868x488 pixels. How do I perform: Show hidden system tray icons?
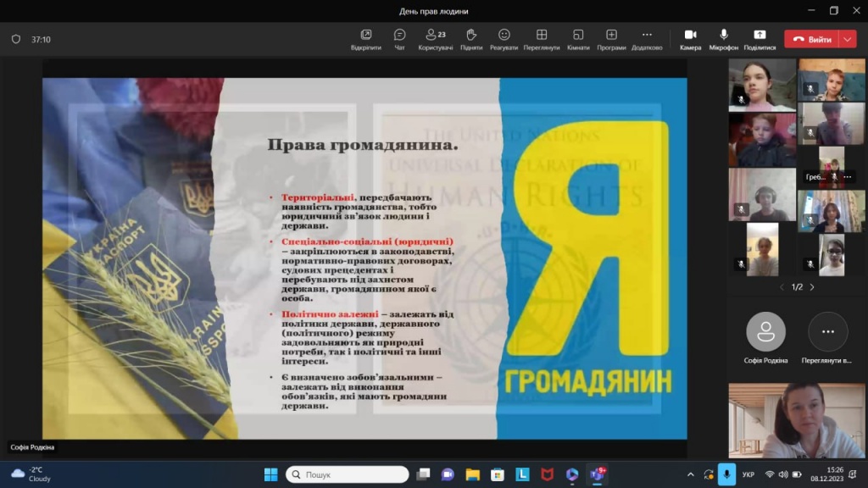pos(690,474)
